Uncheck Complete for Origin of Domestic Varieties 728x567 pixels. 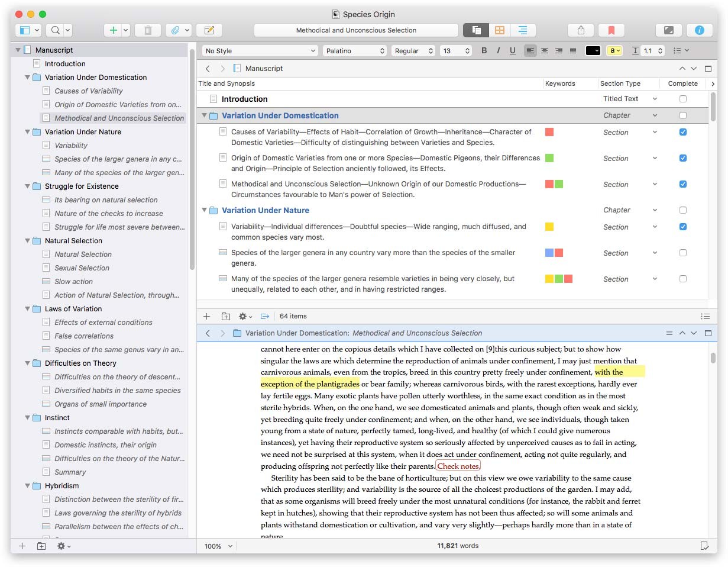683,158
